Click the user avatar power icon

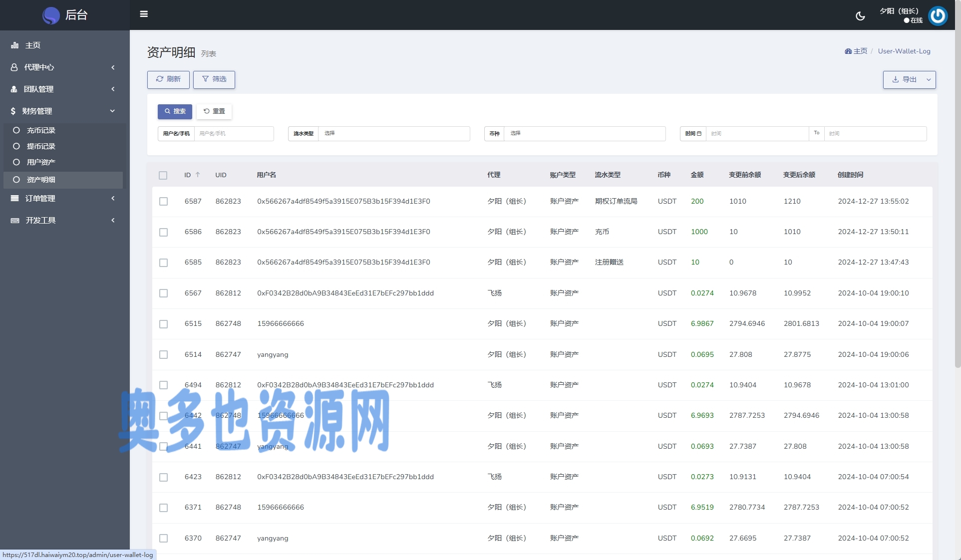click(x=938, y=15)
